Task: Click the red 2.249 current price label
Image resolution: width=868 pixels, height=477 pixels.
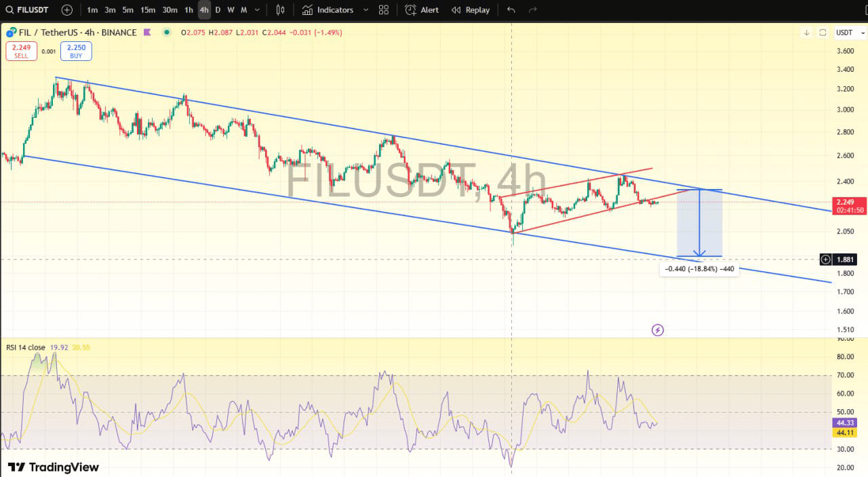Action: (849, 206)
